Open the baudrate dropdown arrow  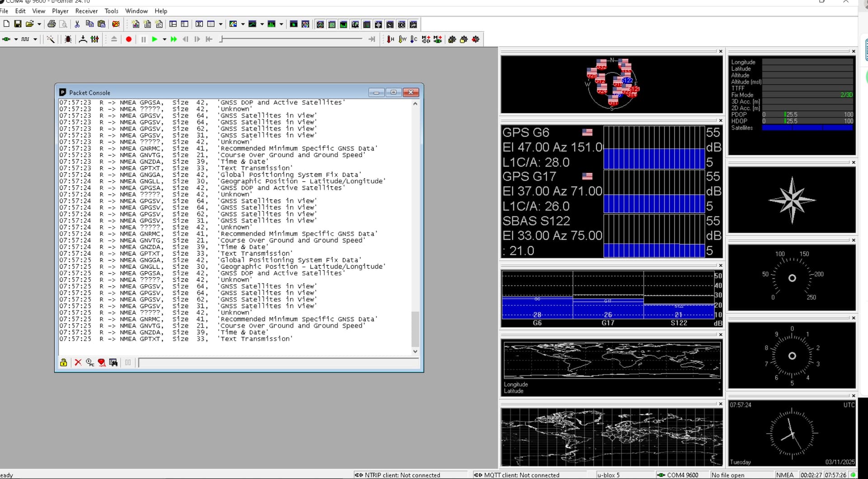tap(35, 39)
